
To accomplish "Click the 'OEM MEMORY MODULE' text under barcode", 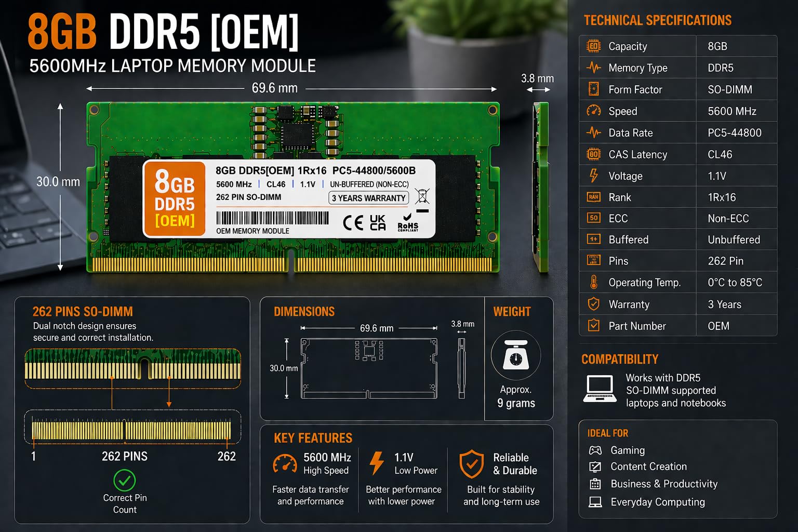I will tap(252, 231).
